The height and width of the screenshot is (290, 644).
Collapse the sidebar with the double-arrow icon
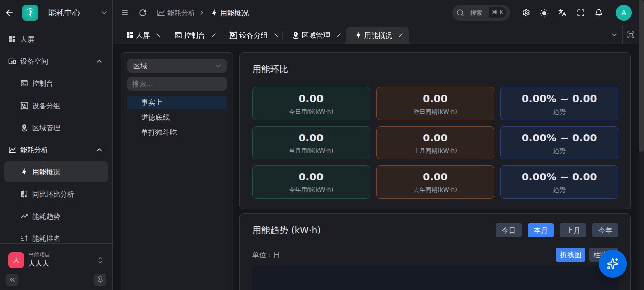coord(12,279)
